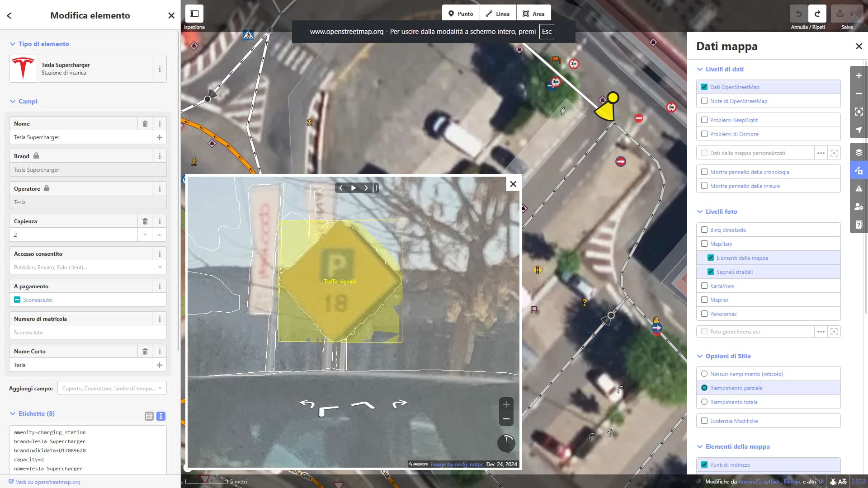
Task: Open info for Tesla Supercharger element type
Action: click(160, 69)
